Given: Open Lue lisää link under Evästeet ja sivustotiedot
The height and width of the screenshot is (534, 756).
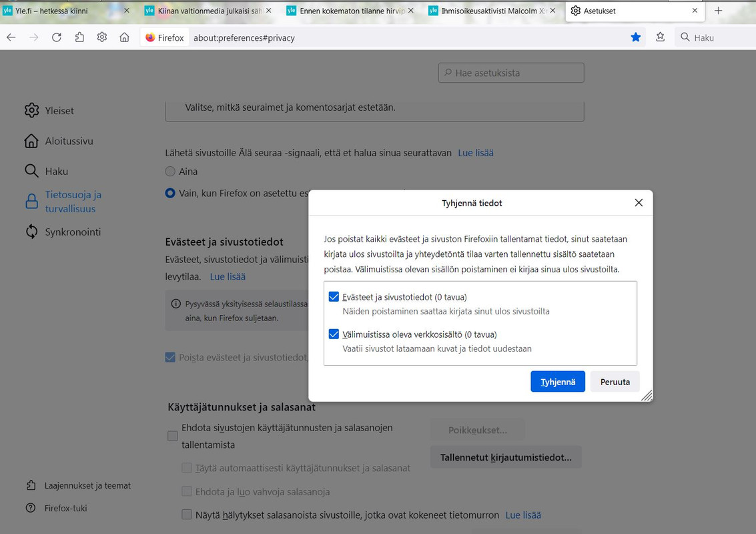Looking at the screenshot, I should [x=228, y=277].
